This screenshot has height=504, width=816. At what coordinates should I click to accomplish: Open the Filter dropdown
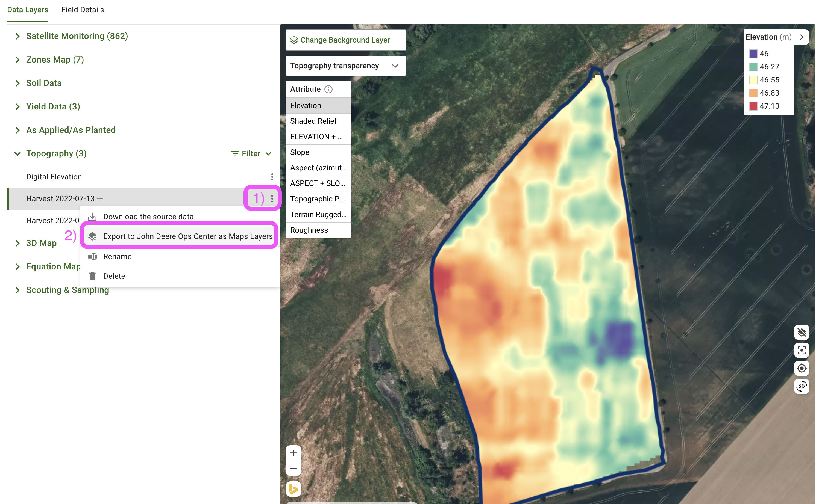(251, 153)
